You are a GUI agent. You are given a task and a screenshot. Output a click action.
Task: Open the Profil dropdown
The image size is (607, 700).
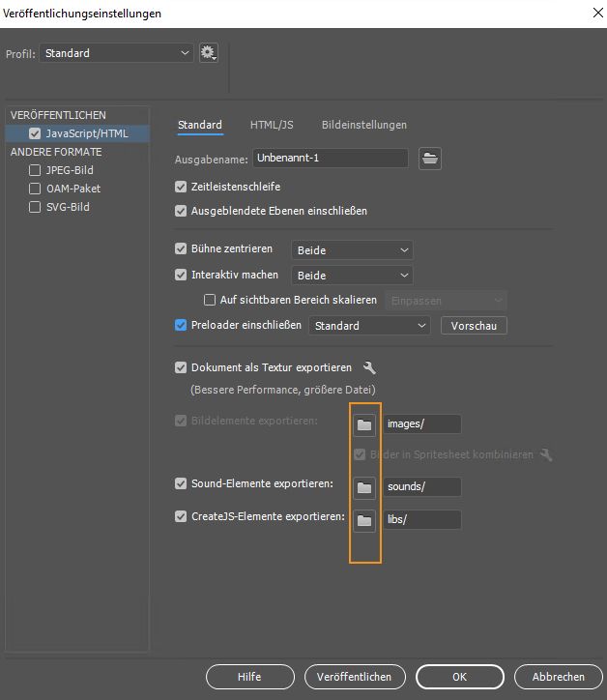pyautogui.click(x=118, y=53)
